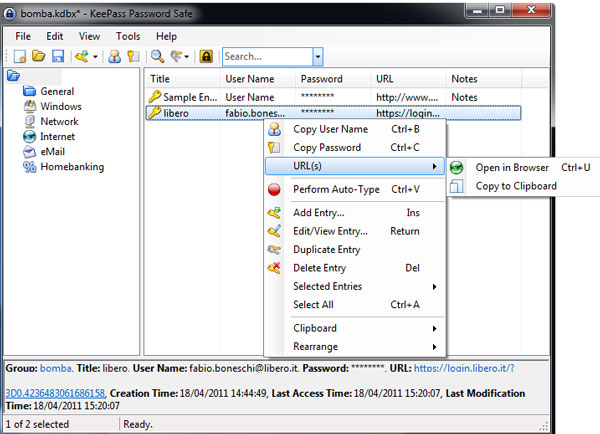Click the Edit/View Entry key icon
Image resolution: width=600 pixels, height=434 pixels.
[x=274, y=231]
